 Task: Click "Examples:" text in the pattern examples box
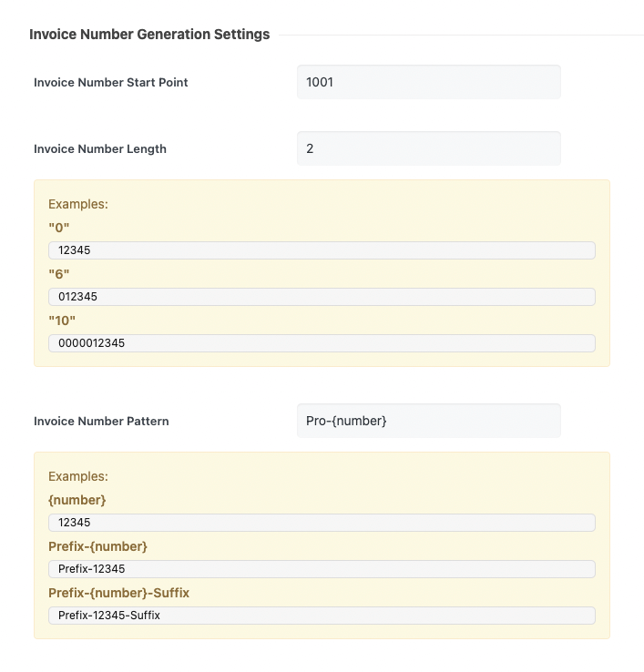(x=78, y=476)
